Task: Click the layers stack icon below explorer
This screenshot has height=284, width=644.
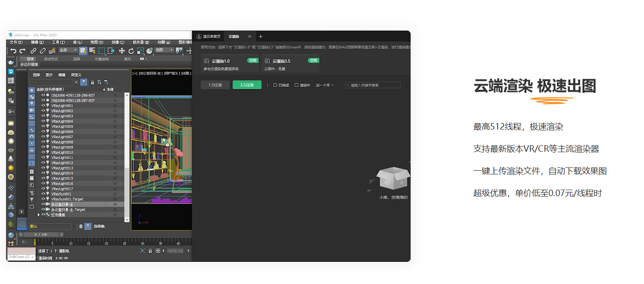Action: pyautogui.click(x=81, y=227)
